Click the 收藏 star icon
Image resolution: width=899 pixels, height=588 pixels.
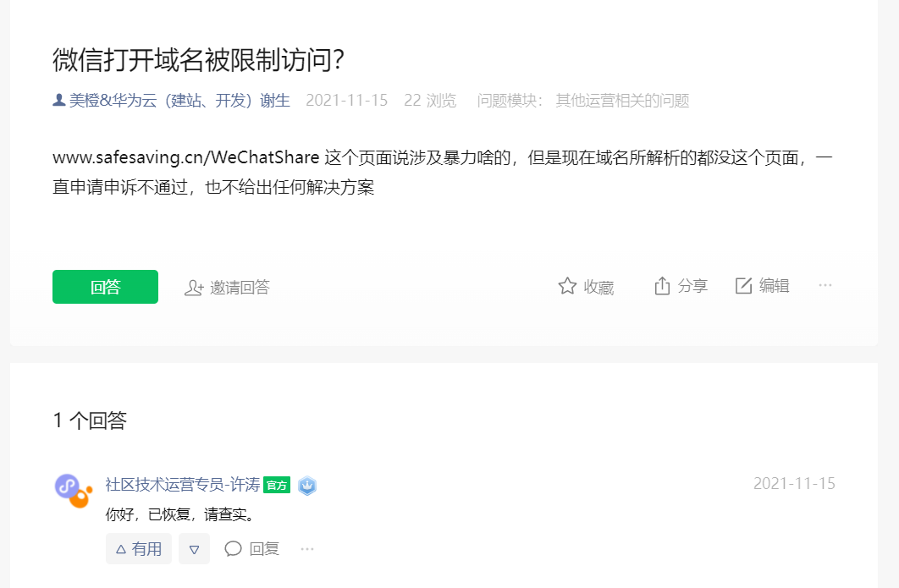(567, 286)
